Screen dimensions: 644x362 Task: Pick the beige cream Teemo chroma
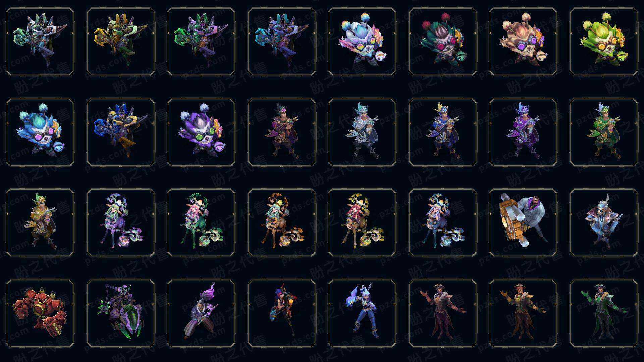(x=523, y=42)
